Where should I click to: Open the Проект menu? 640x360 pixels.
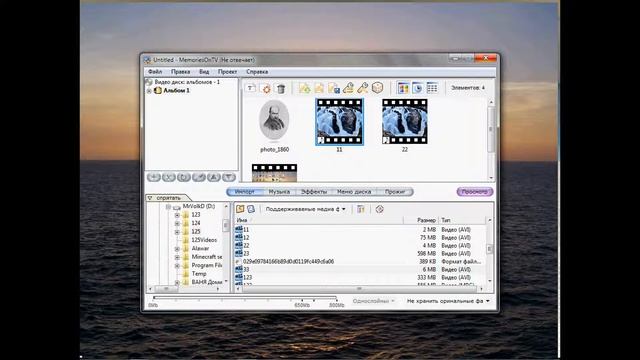click(x=227, y=71)
